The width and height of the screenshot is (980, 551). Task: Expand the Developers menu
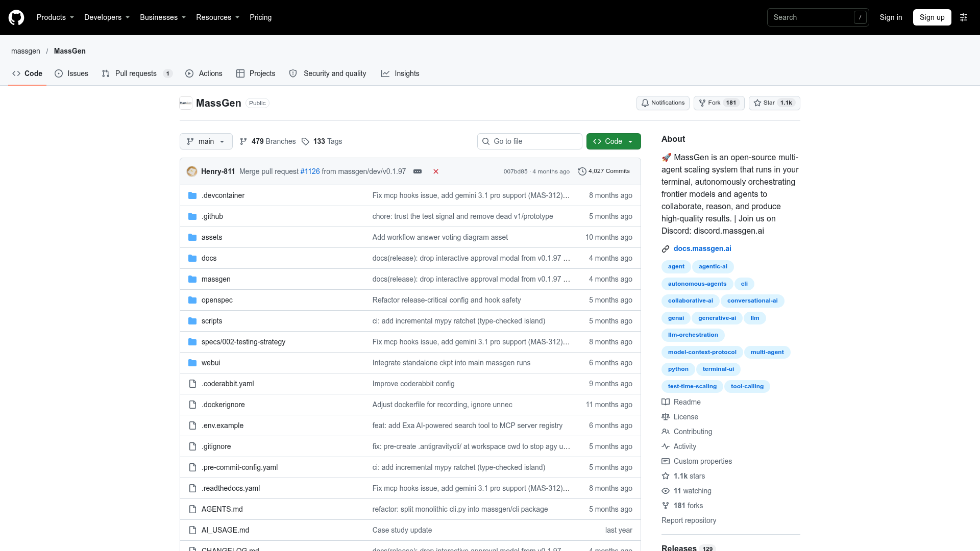point(107,17)
